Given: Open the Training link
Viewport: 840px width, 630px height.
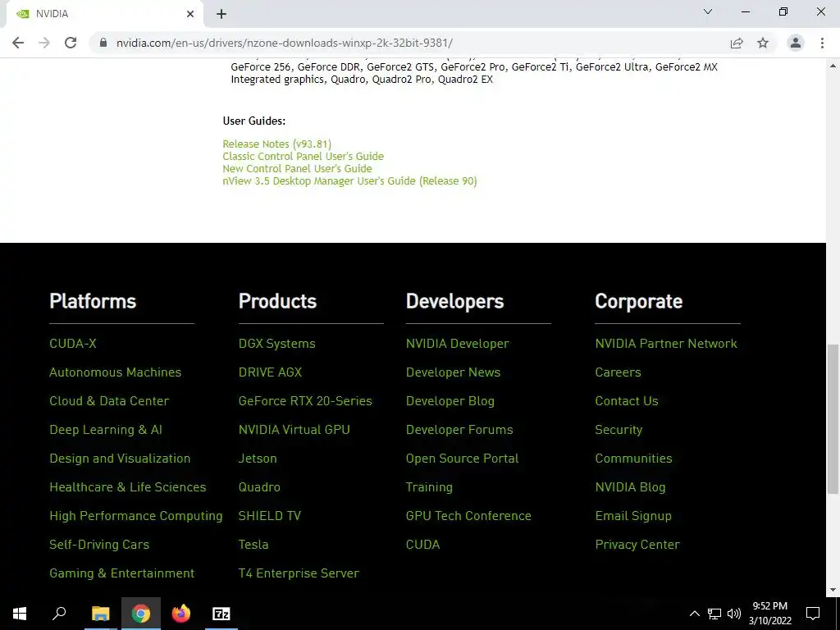Looking at the screenshot, I should click(429, 487).
